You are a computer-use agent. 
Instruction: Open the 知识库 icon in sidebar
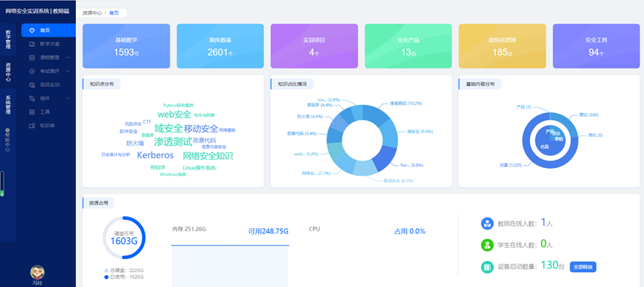pos(32,126)
